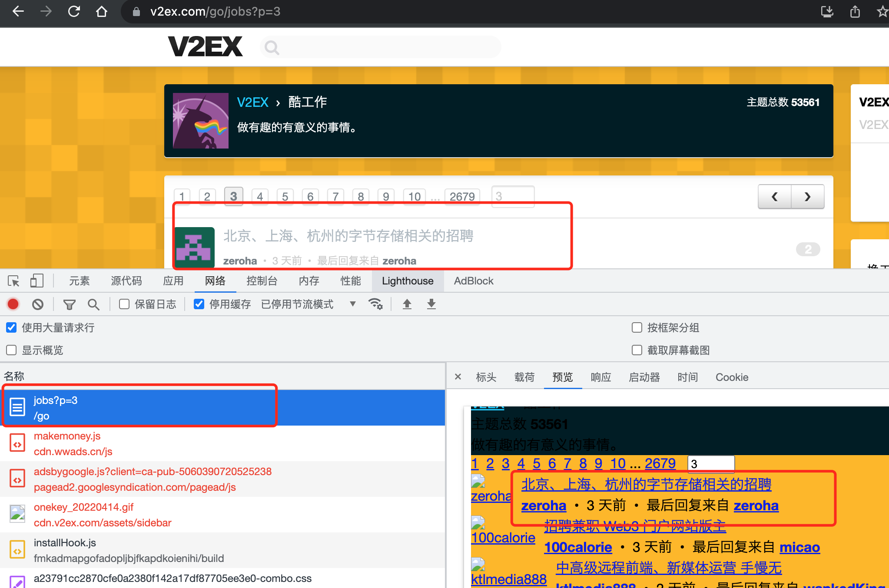Image resolution: width=889 pixels, height=588 pixels.
Task: Uncheck 使用大量请求行 checkbox
Action: (11, 327)
